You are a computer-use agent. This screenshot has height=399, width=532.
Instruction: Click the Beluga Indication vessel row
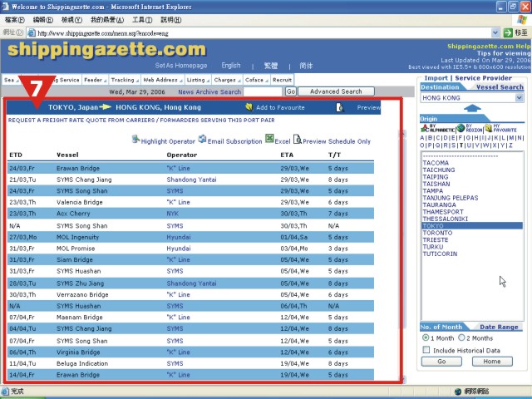(x=190, y=363)
